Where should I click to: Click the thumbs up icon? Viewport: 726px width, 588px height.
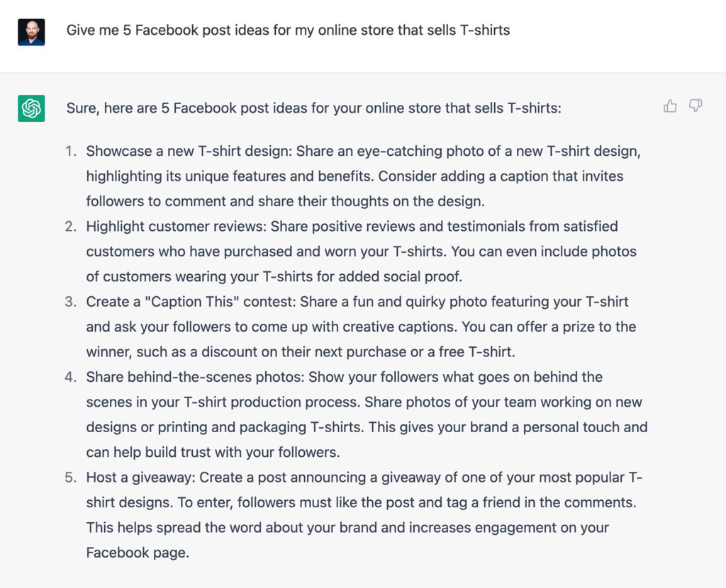670,106
